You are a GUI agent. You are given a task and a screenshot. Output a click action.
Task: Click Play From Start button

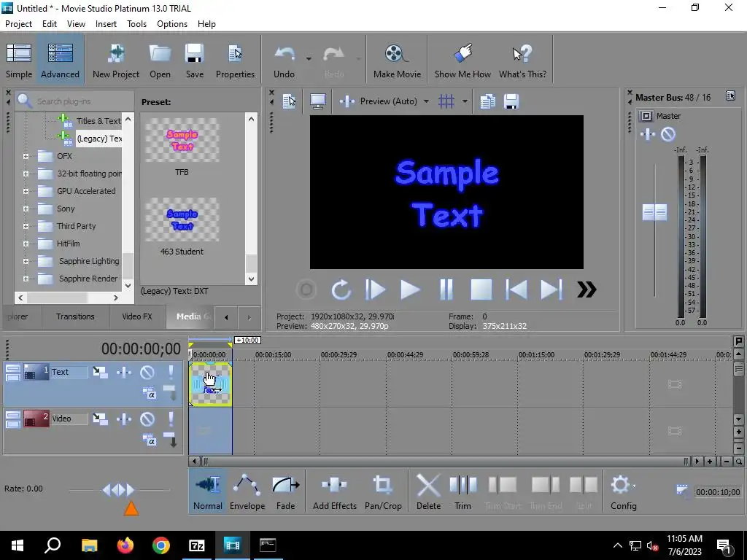pos(376,289)
